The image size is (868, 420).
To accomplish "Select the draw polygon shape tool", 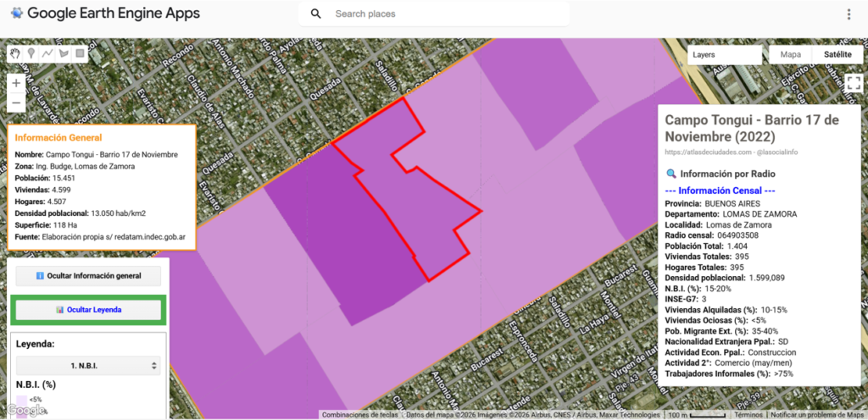I will pyautogui.click(x=64, y=53).
